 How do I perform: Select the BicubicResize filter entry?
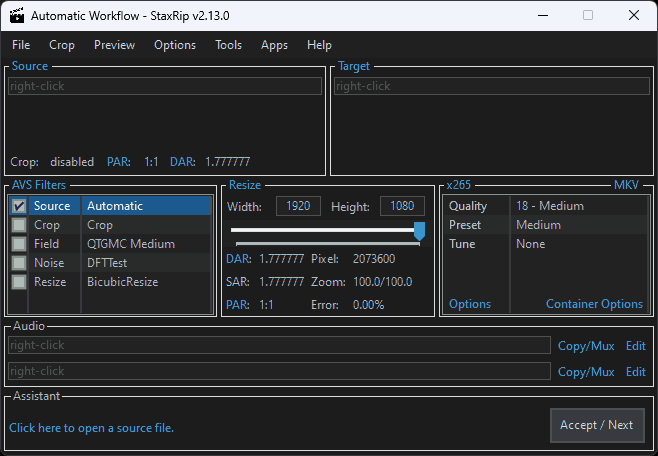(123, 281)
